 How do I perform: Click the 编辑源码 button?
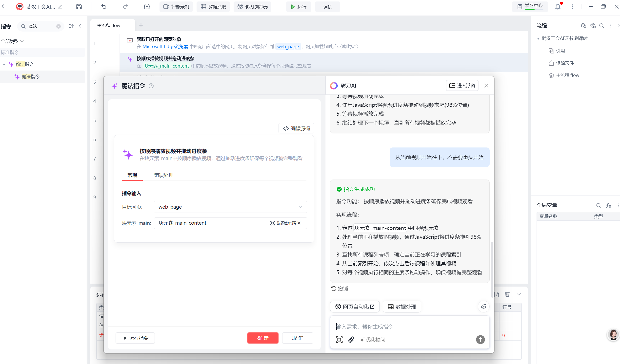(x=296, y=128)
